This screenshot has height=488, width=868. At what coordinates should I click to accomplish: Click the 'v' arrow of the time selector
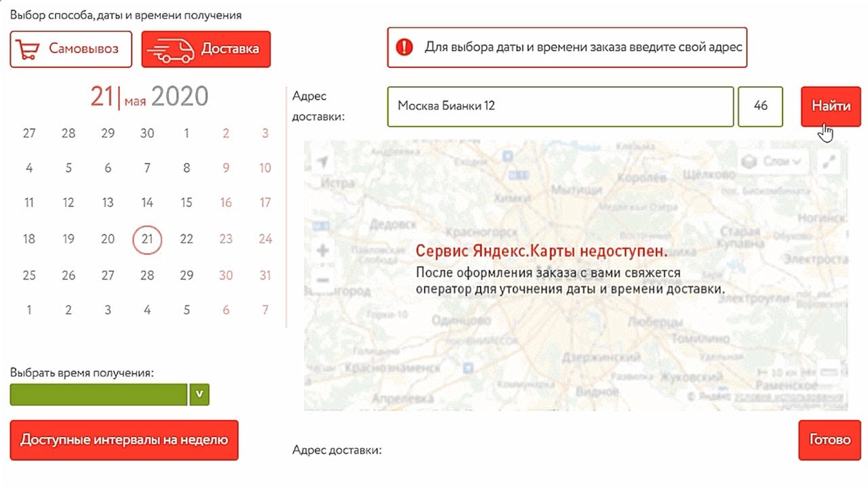point(199,394)
